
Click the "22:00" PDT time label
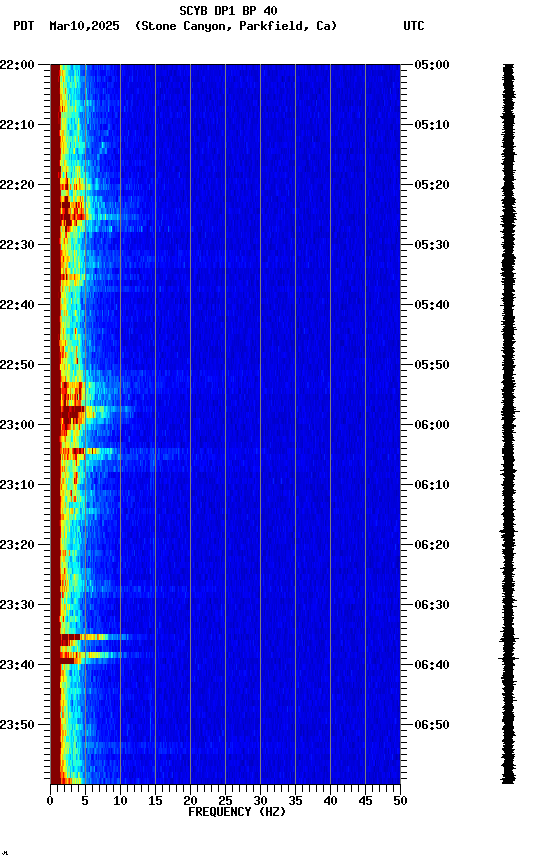point(17,65)
